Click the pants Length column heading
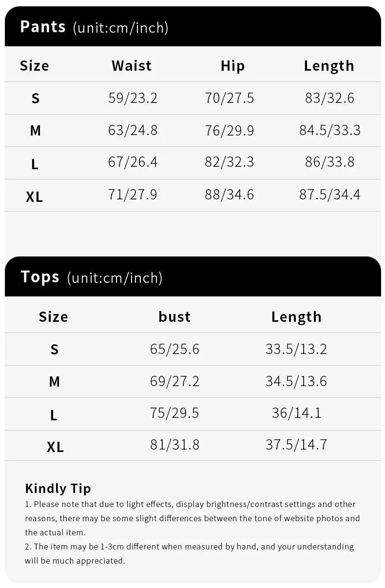The width and height of the screenshot is (385, 588). 329,66
